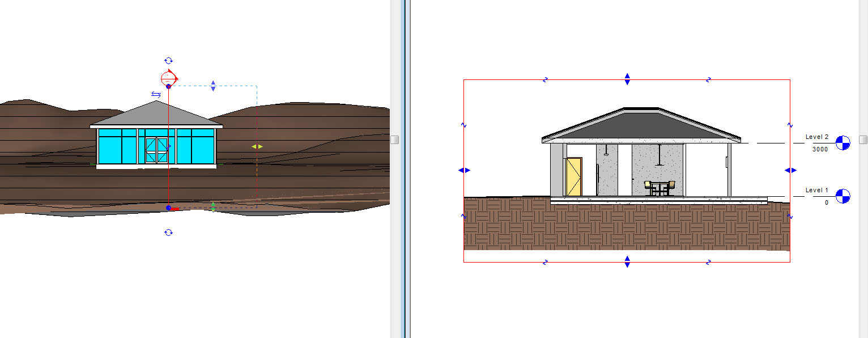Click the "0" elevation value under Level 1

[827, 202]
